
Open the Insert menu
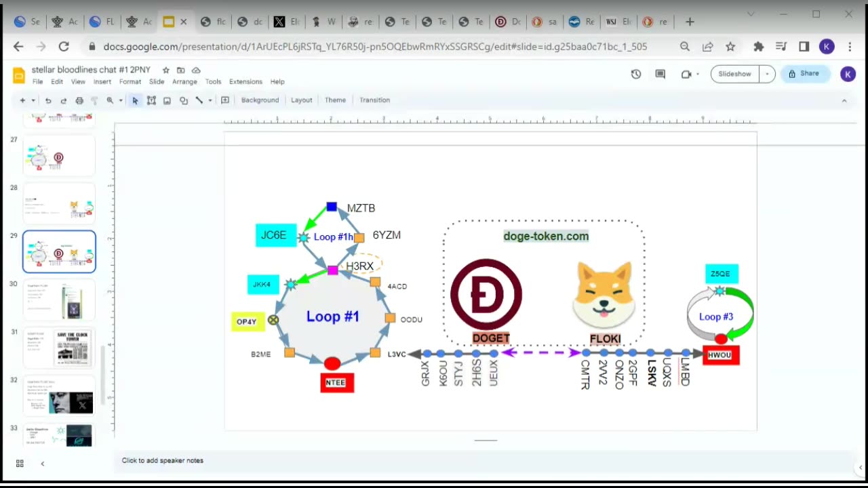(102, 81)
